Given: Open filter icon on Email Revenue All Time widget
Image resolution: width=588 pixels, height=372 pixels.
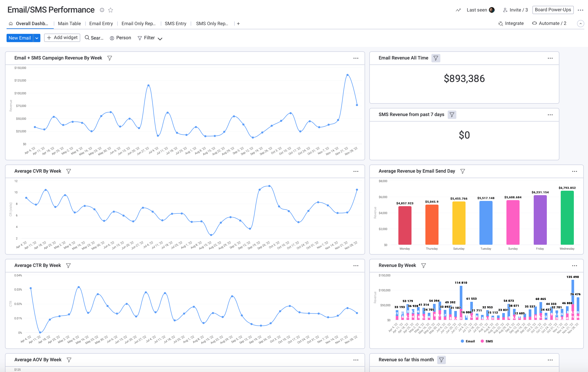Looking at the screenshot, I should [436, 58].
